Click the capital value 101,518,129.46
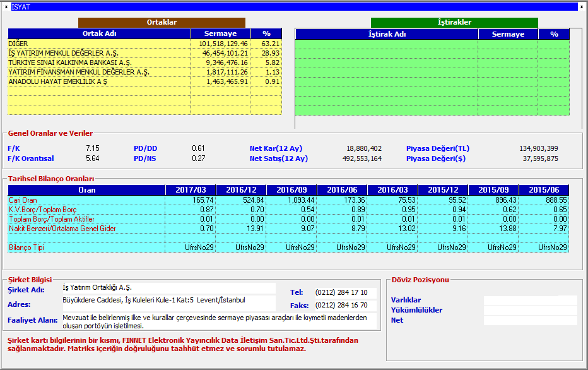 223,44
